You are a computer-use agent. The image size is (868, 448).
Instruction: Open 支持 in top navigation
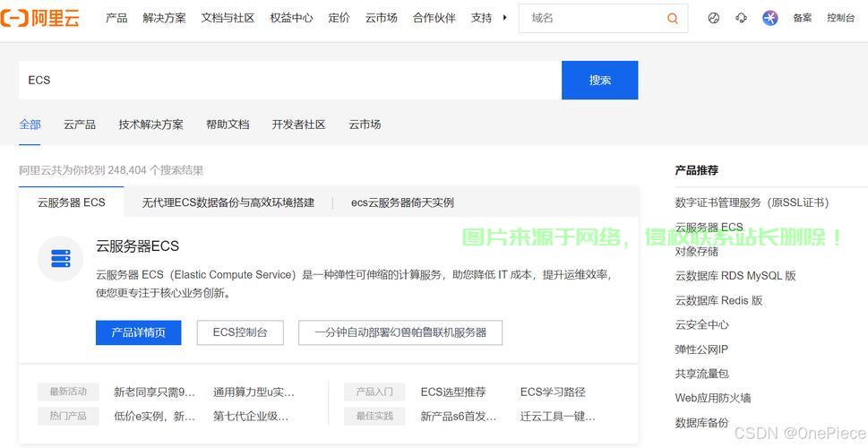(481, 18)
